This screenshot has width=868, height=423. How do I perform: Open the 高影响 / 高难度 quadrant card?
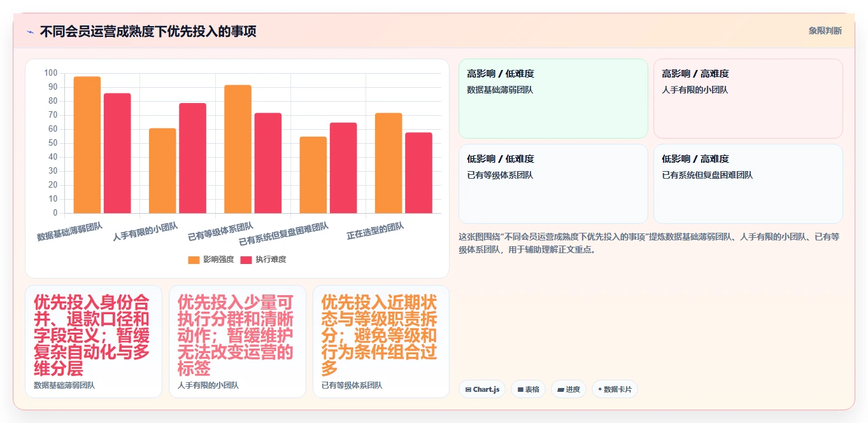pos(748,99)
